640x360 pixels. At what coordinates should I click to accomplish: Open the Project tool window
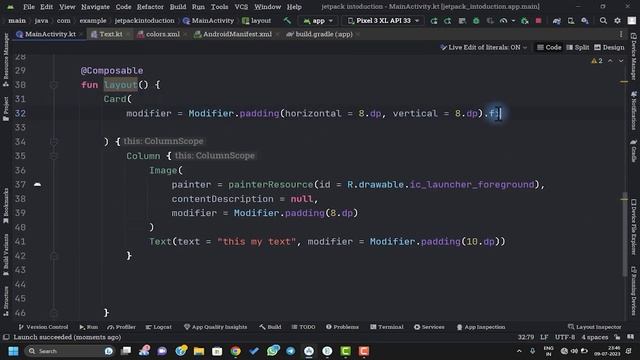coord(6,109)
